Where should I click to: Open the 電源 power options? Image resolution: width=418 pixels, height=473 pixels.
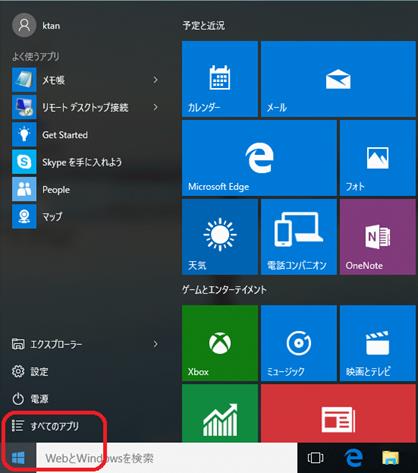(30, 399)
